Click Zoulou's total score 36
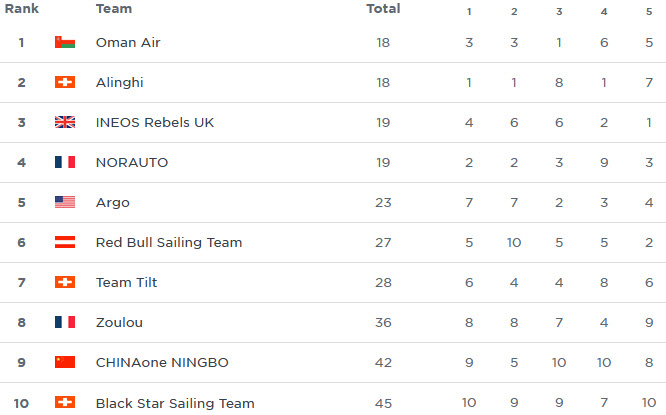666x415 pixels. [x=383, y=322]
